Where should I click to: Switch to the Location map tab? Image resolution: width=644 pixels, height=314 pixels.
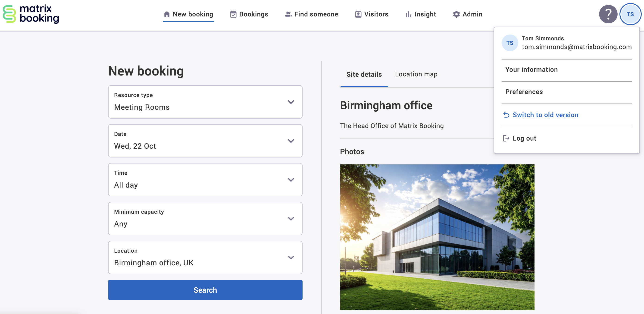pos(416,74)
